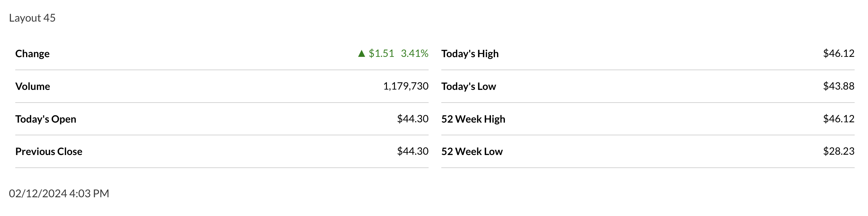Click the Change row label
The height and width of the screenshot is (216, 868).
(32, 53)
